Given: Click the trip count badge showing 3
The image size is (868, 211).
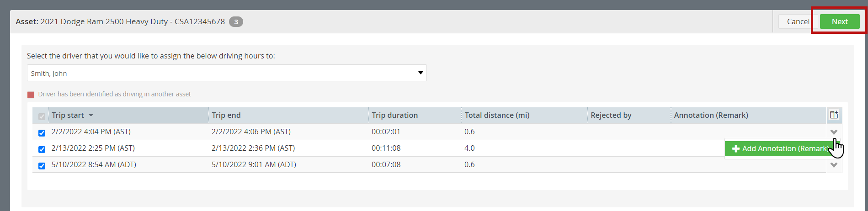Looking at the screenshot, I should click(x=236, y=21).
